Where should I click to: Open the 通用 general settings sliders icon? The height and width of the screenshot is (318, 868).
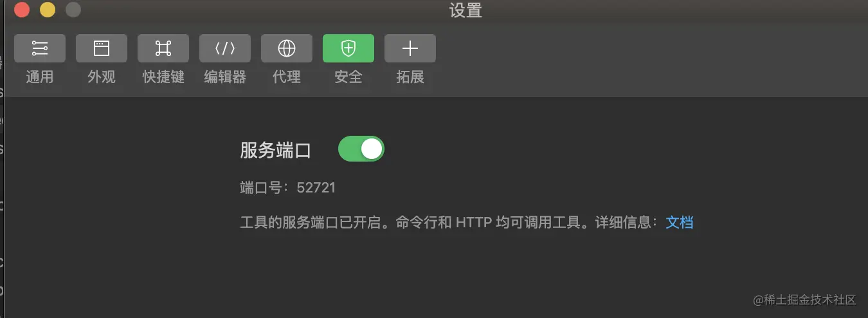coord(40,48)
